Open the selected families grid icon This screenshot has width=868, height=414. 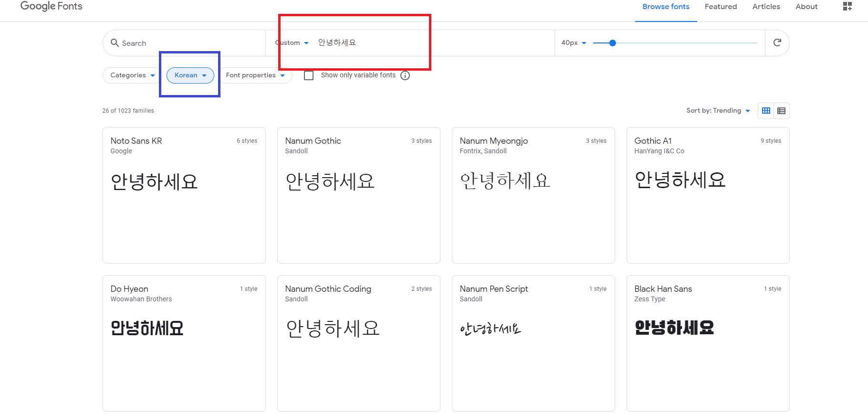coord(847,6)
